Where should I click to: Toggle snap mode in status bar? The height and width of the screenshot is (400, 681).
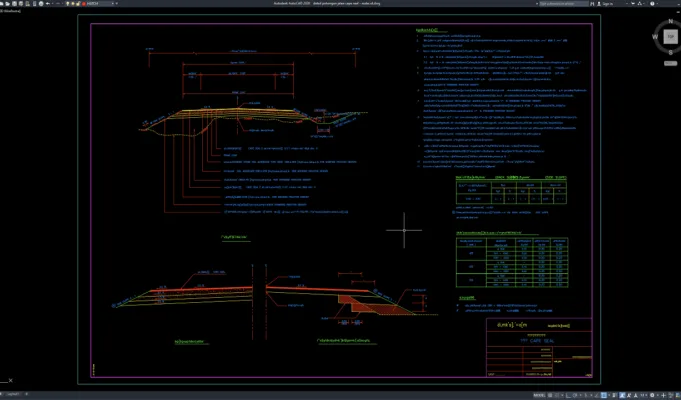[556, 395]
